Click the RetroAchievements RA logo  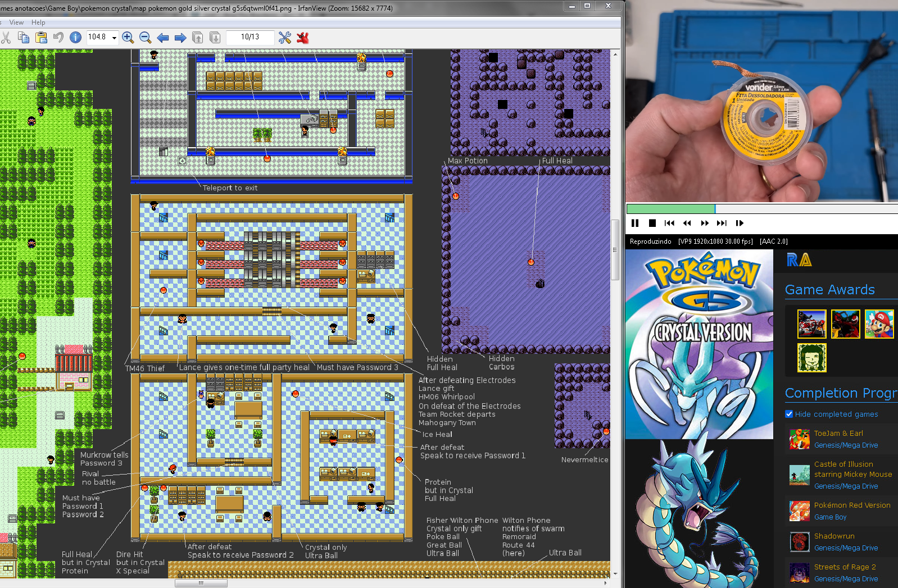(799, 259)
